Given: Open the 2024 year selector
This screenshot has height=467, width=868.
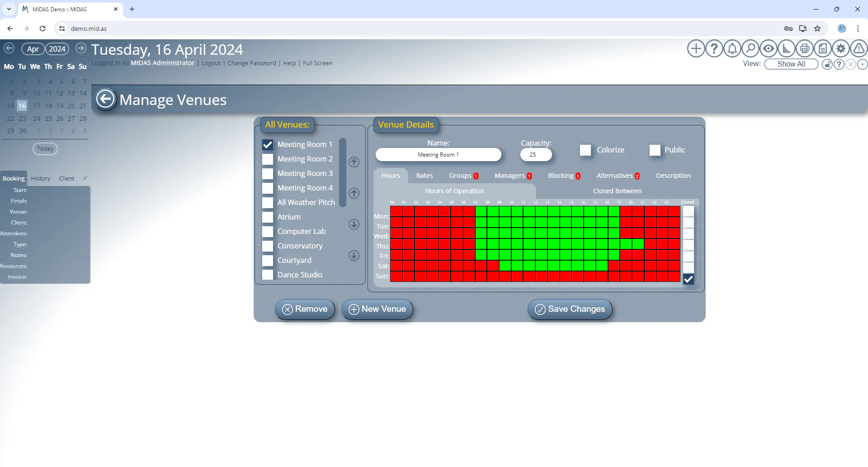Looking at the screenshot, I should click(57, 49).
